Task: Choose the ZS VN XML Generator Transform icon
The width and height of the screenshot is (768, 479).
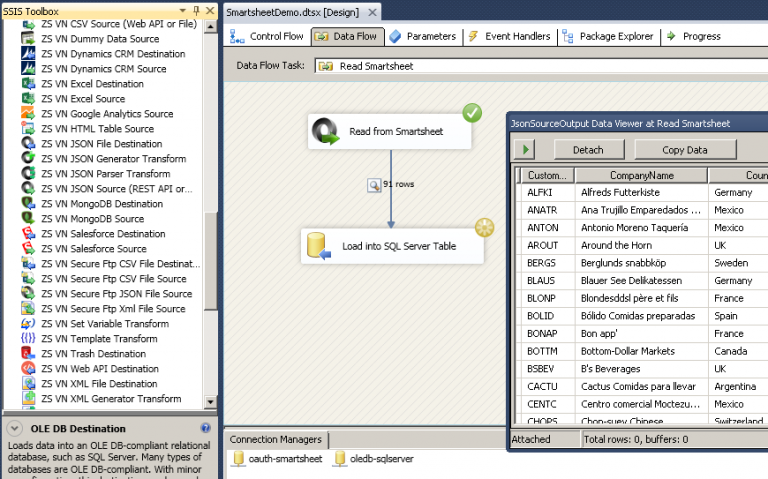Action: tap(28, 399)
